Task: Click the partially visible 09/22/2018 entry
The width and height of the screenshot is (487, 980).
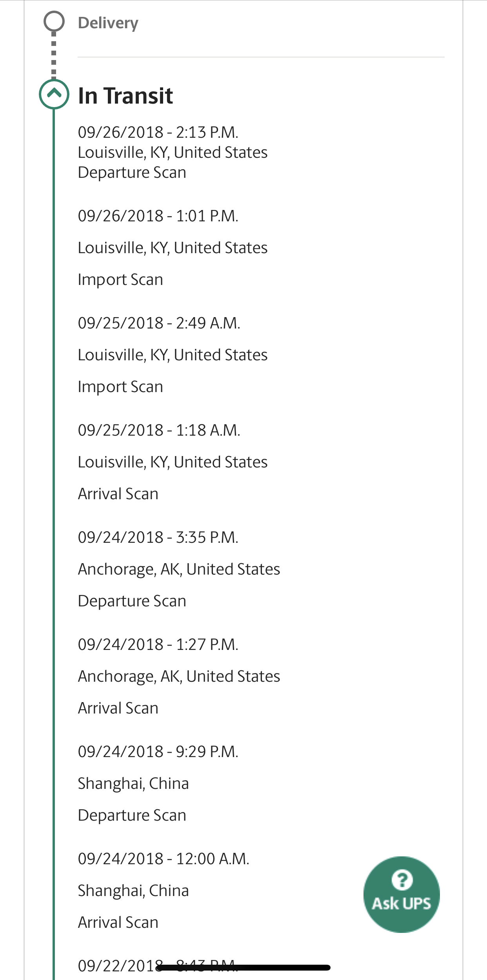Action: tap(118, 966)
